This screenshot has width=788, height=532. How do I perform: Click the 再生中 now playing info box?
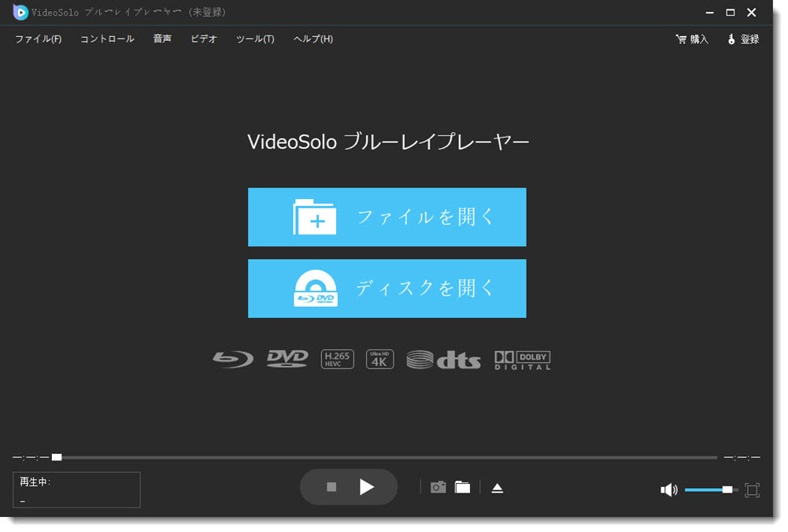coord(76,490)
